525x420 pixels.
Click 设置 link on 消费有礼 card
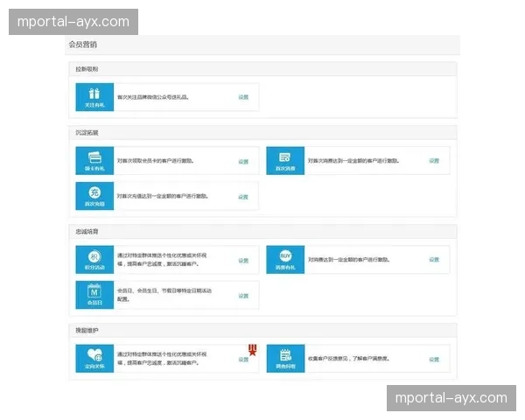433,260
